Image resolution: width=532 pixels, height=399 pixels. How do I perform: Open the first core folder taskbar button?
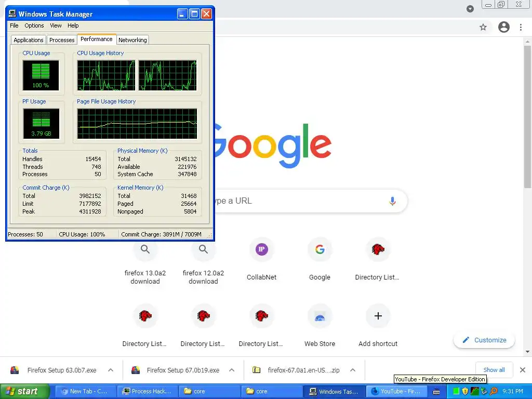pyautogui.click(x=210, y=391)
